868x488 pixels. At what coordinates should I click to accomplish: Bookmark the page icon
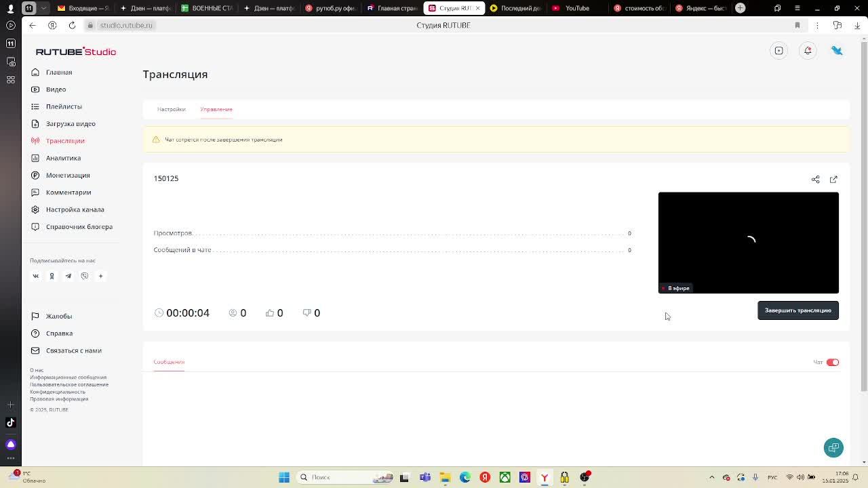(797, 25)
